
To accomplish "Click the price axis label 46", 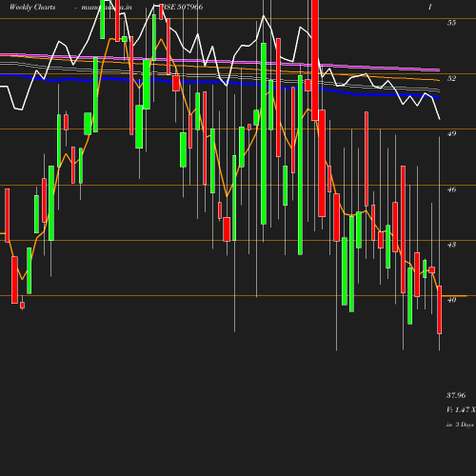I will pos(451,189).
